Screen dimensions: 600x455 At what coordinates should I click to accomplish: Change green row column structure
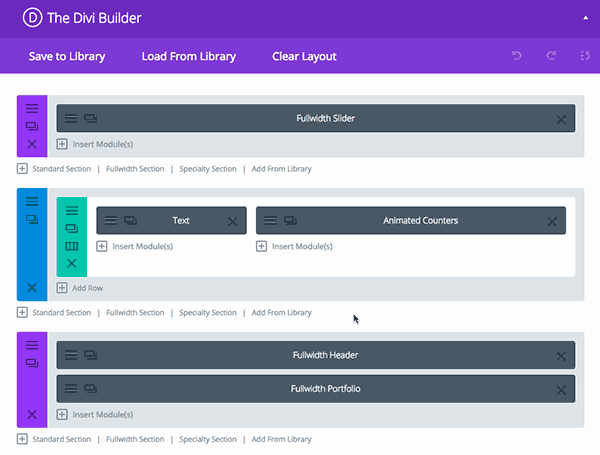point(72,246)
